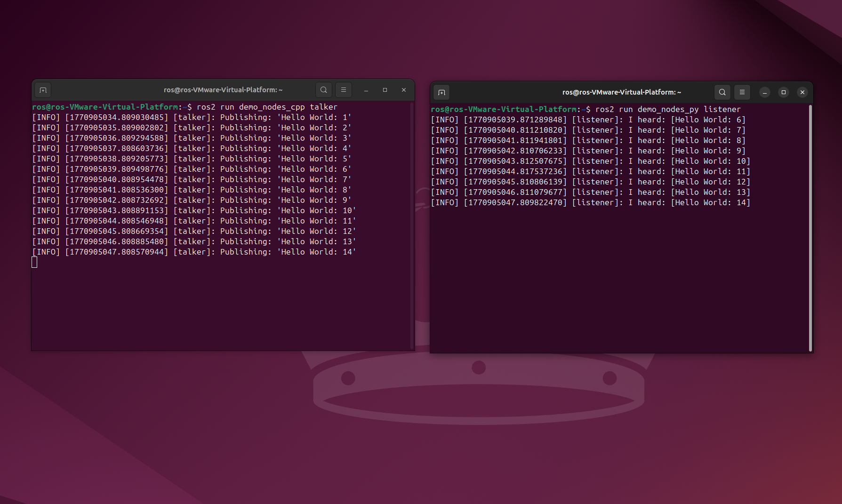The width and height of the screenshot is (842, 504).
Task: Click listener line 'I heard: [Hello World: 11]'
Action: pyautogui.click(x=590, y=171)
